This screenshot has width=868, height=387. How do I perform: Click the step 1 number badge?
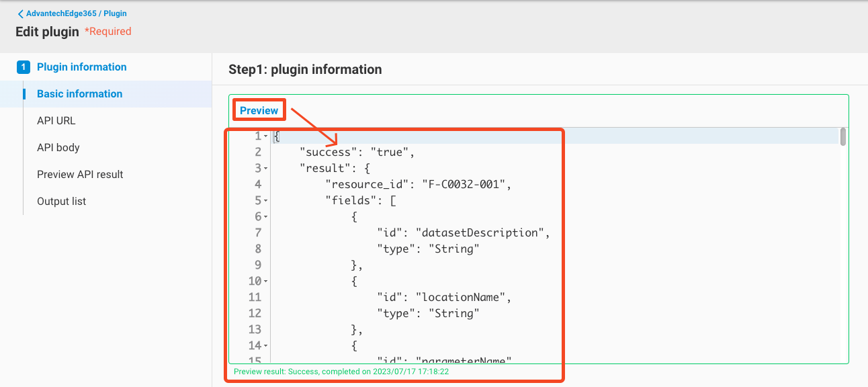(25, 67)
